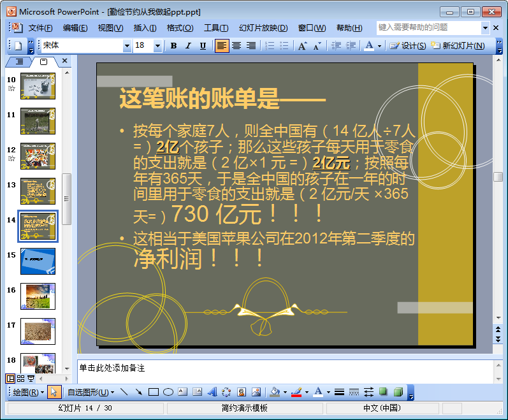
Task: Toggle Bold formatting
Action: tap(173, 46)
